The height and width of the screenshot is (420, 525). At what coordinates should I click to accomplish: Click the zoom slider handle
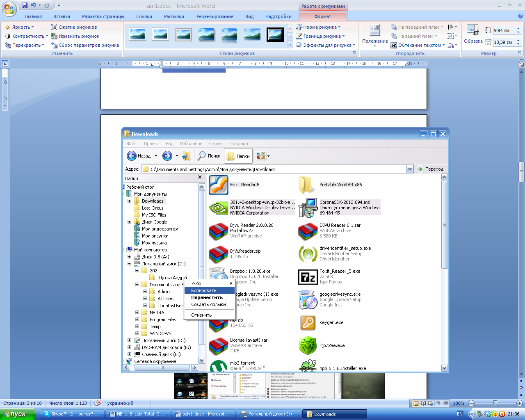(495, 403)
